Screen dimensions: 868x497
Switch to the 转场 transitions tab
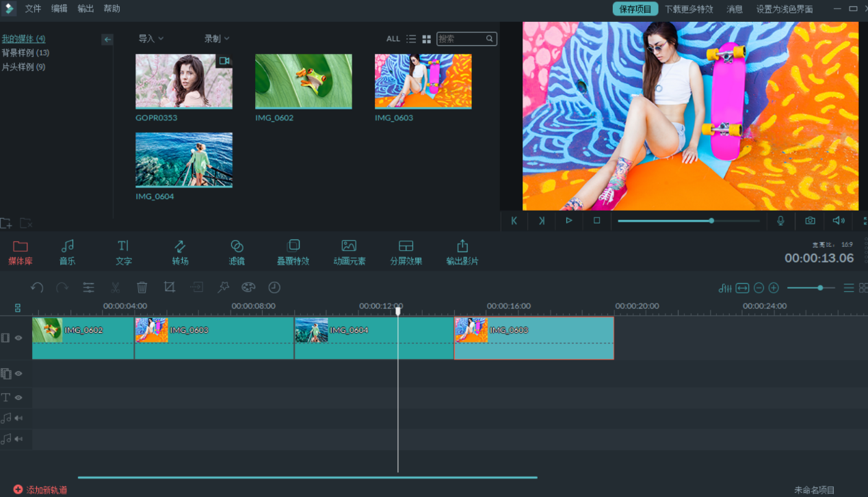[180, 252]
